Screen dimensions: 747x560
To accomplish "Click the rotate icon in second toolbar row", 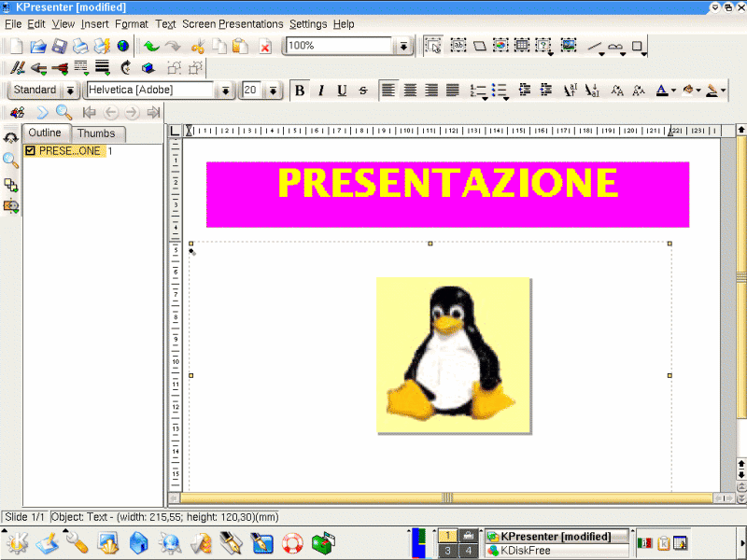I will pyautogui.click(x=126, y=67).
